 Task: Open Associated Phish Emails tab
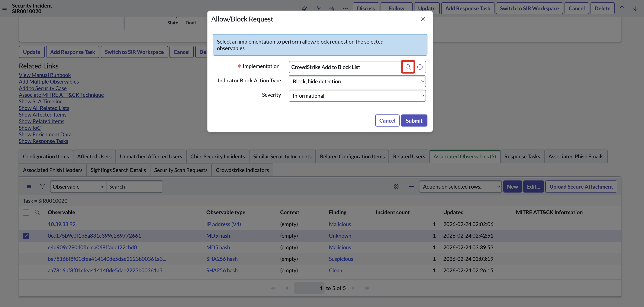(x=576, y=157)
